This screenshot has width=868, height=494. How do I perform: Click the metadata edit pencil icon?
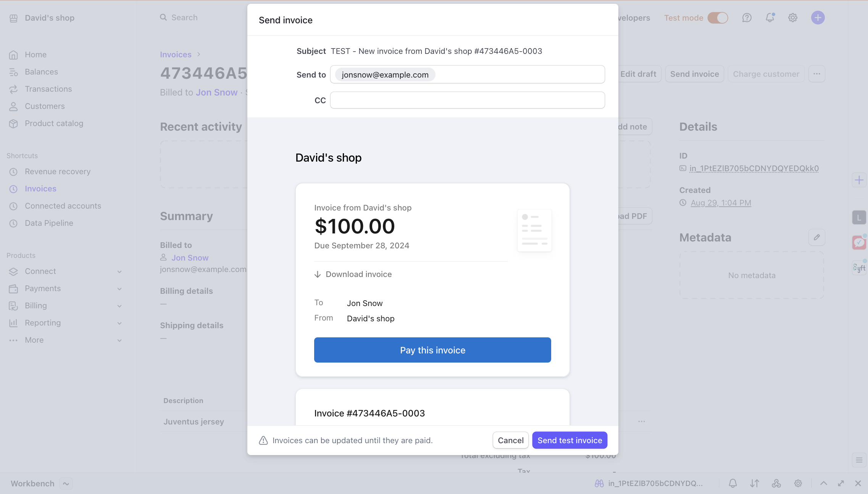[816, 237]
